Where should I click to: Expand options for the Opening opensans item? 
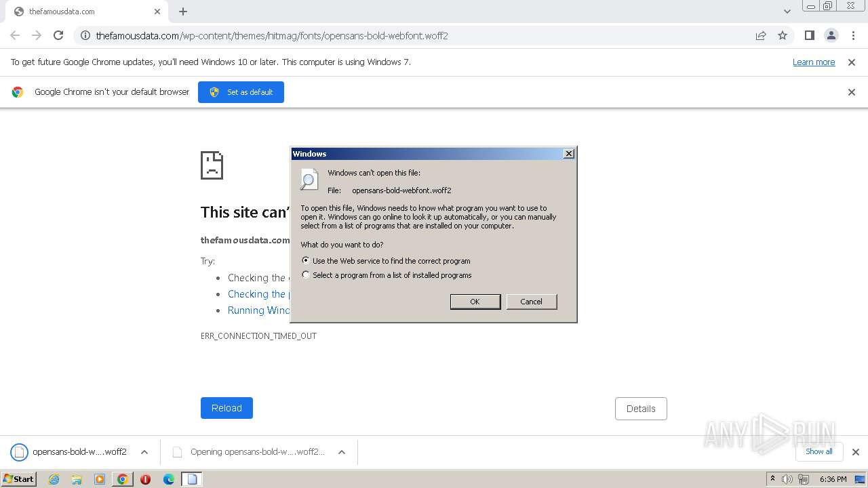342,452
